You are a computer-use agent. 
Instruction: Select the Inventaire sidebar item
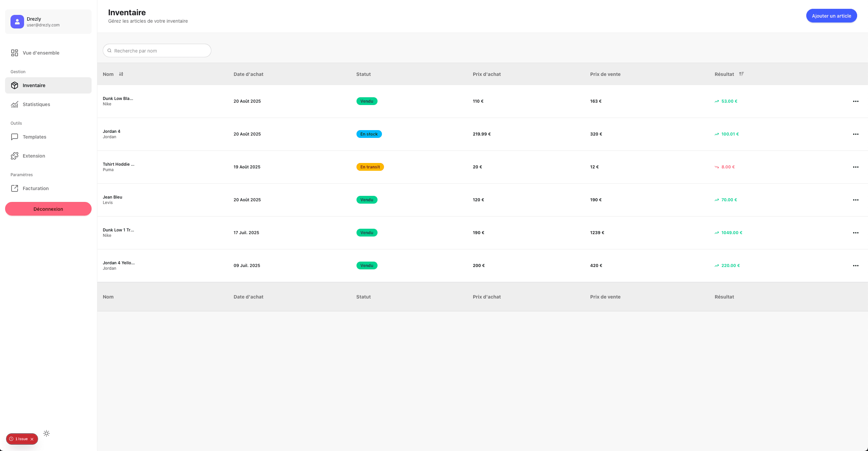(x=48, y=85)
